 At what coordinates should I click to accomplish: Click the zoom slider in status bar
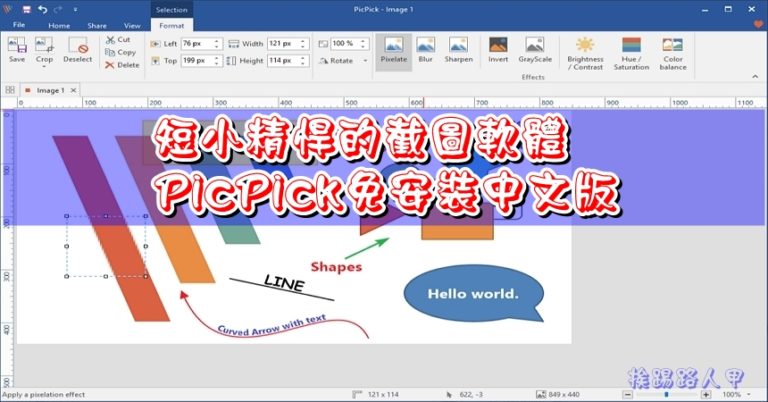pos(665,395)
